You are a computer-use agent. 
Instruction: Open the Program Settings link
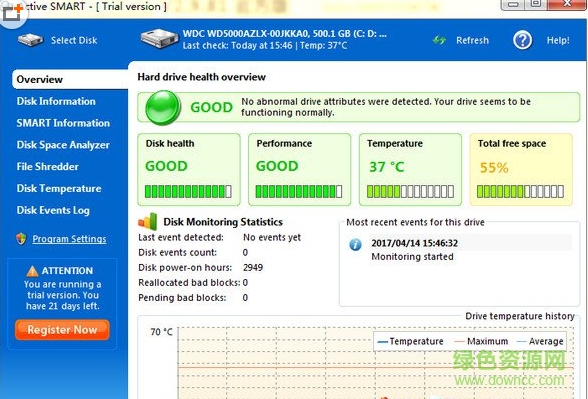point(69,239)
